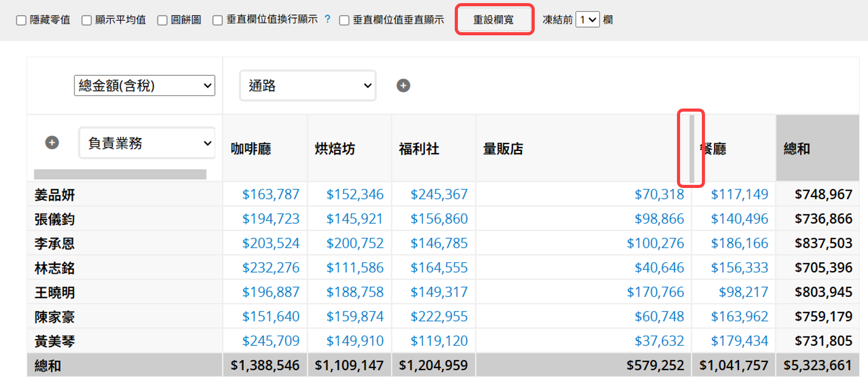Click the 重設欄寬 button
Screen dimensions: 868x378
click(x=494, y=20)
